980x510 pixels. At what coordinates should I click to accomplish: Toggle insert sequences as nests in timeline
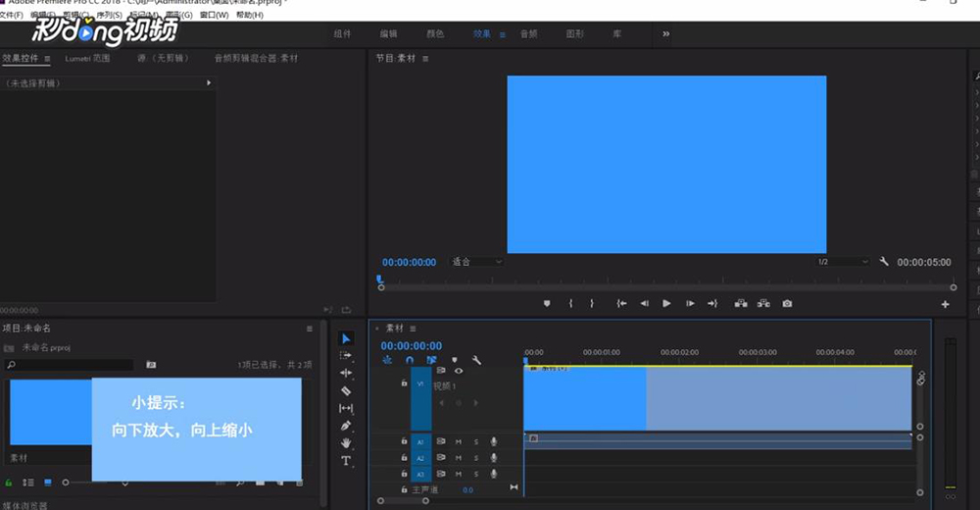387,360
